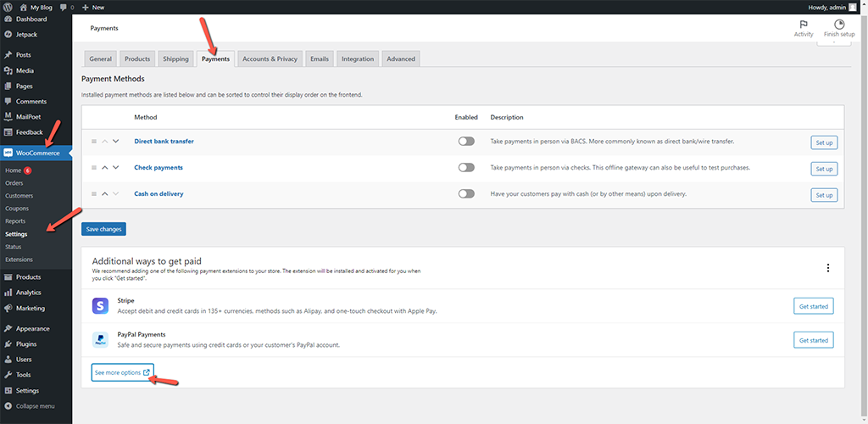Set up Cash on delivery
Viewport: 868px width, 424px height.
tap(824, 195)
